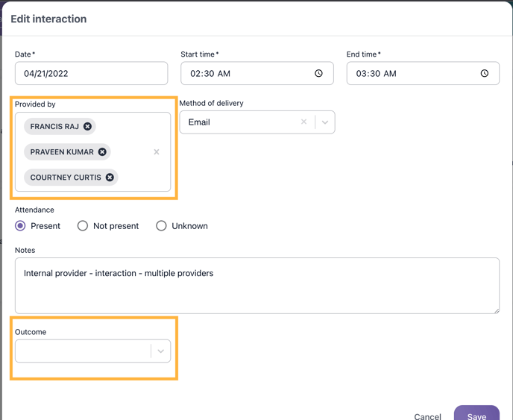Open End time clock picker
This screenshot has height=420, width=513.
(x=484, y=74)
